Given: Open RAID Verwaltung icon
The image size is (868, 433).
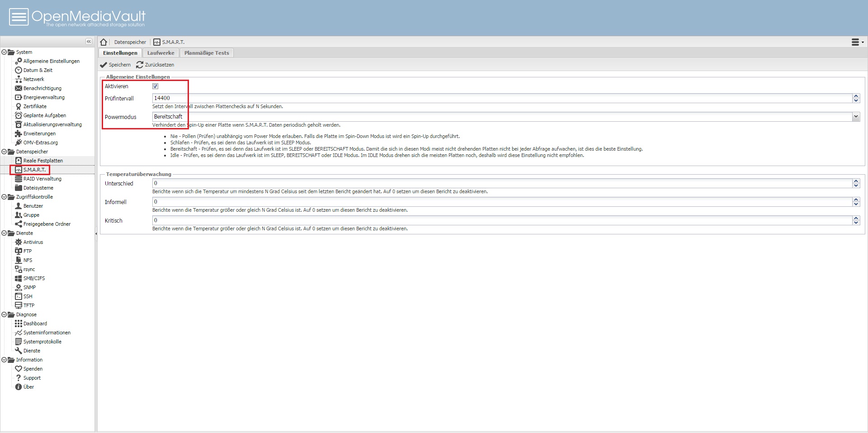Looking at the screenshot, I should (19, 179).
